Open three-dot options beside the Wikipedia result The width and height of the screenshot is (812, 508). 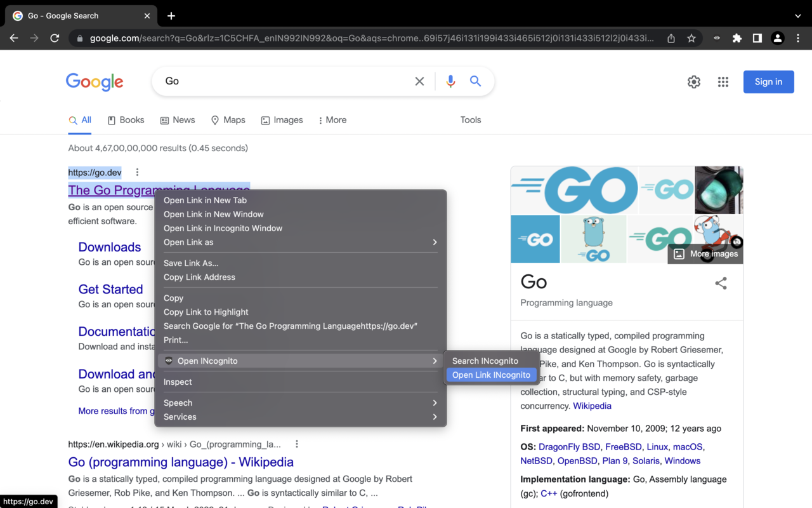point(296,444)
